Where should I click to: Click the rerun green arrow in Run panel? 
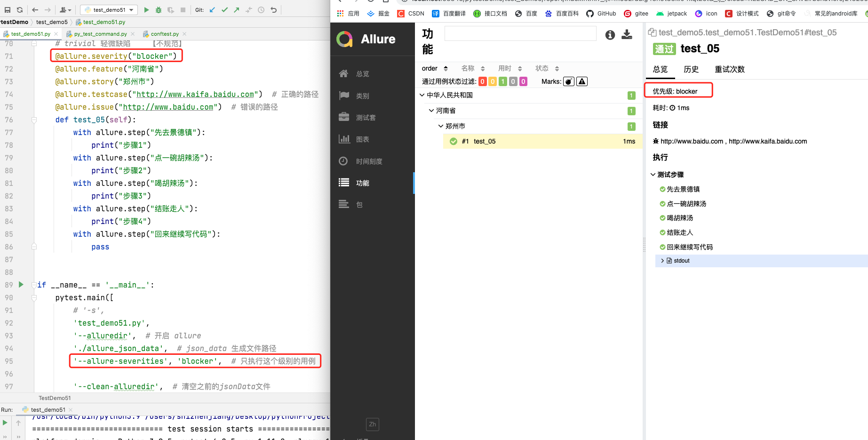[5, 423]
